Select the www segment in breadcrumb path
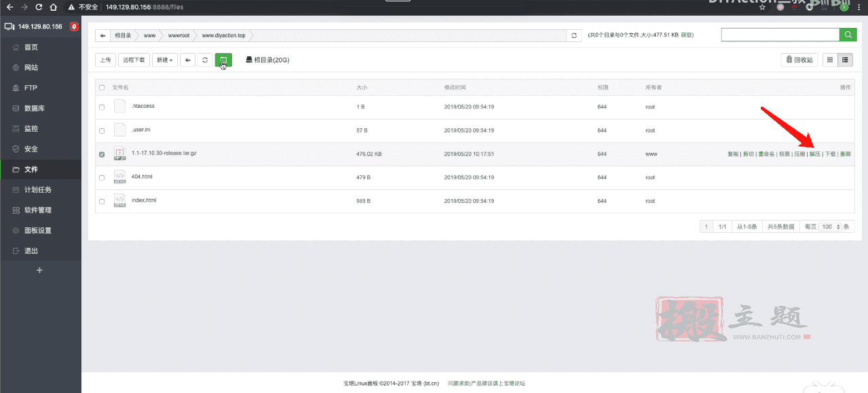The image size is (868, 393). 150,35
